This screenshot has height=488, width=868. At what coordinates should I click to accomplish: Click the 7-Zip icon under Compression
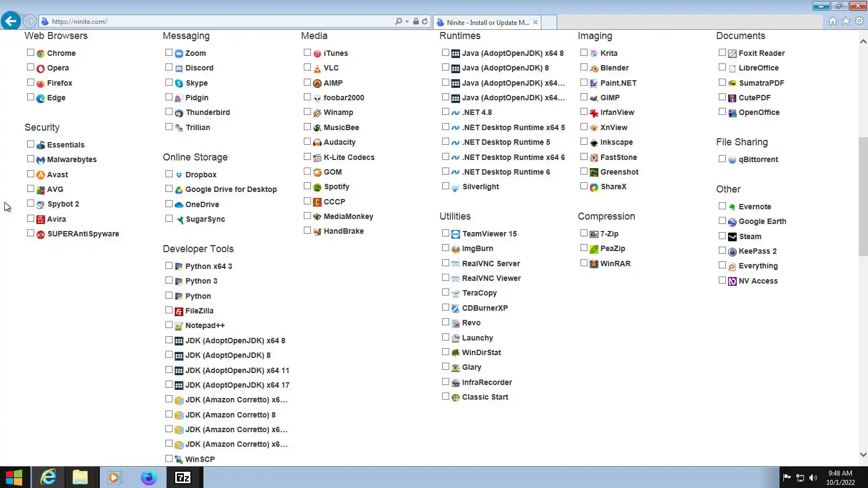click(x=594, y=234)
